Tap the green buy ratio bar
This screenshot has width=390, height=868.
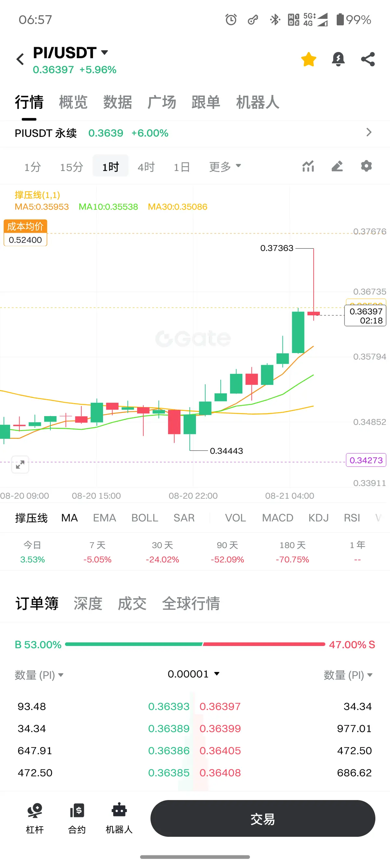pos(134,644)
